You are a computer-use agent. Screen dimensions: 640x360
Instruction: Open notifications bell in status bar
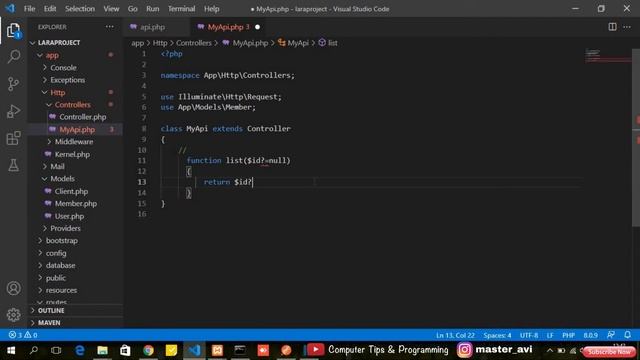coord(628,335)
